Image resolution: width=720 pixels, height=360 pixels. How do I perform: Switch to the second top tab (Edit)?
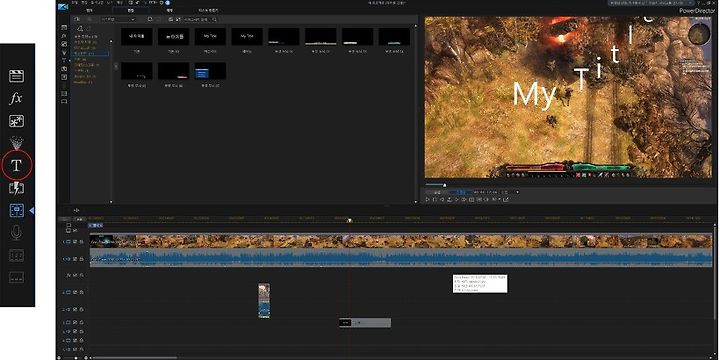point(130,10)
